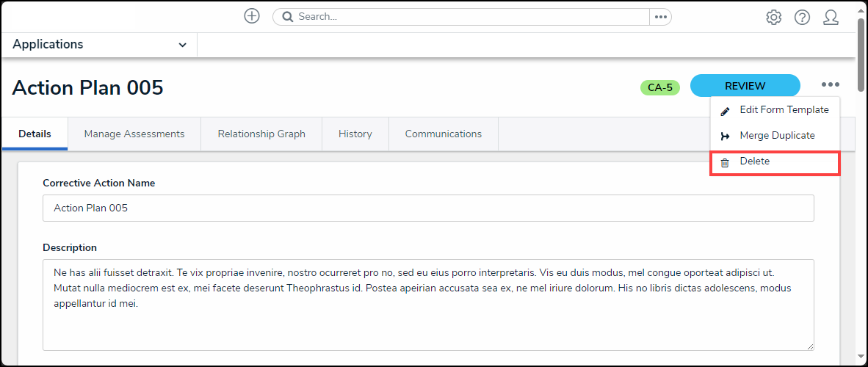868x367 pixels.
Task: Click the help question mark icon
Action: tap(802, 17)
